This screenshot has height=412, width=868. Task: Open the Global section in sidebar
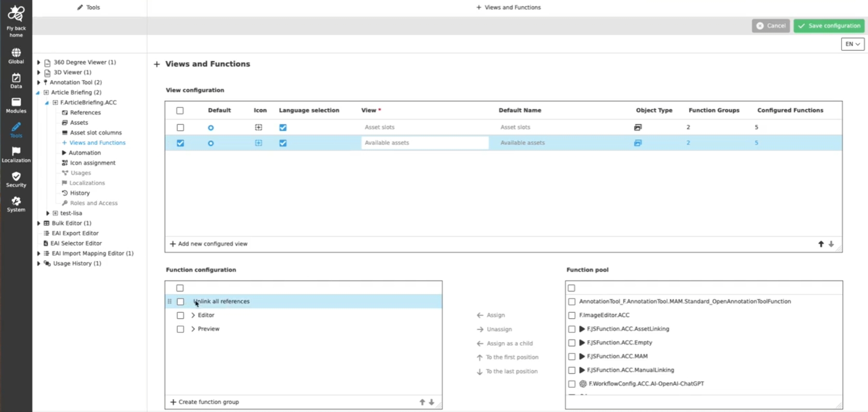click(x=16, y=53)
